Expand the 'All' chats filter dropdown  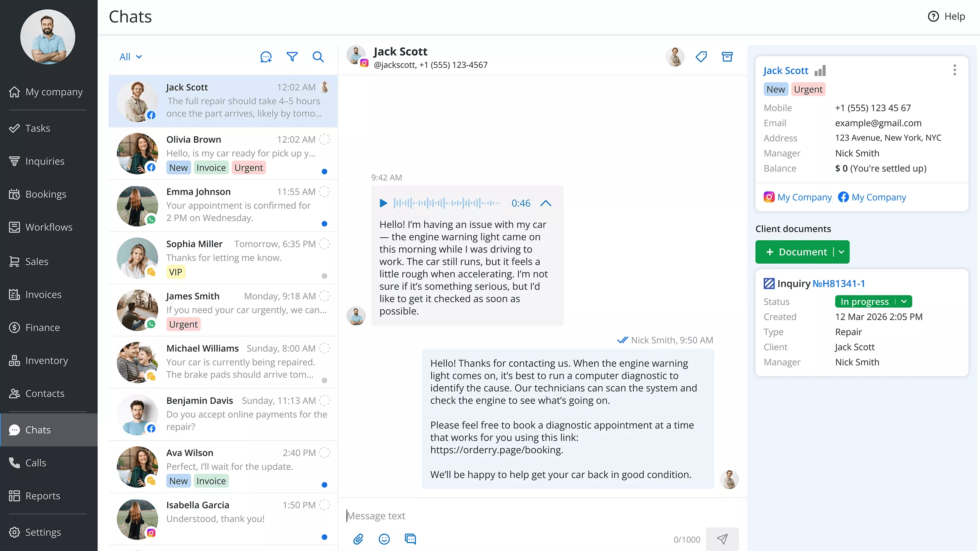tap(130, 57)
